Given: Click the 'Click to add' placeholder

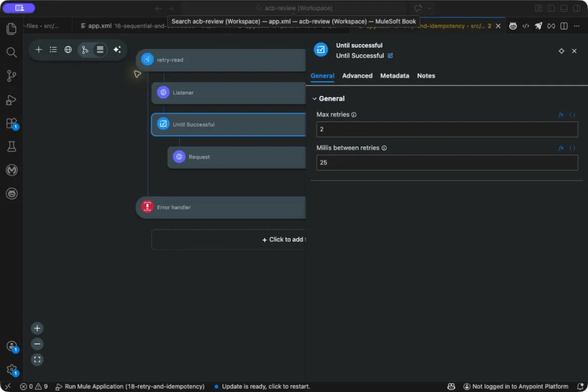Looking at the screenshot, I should 229,240.
